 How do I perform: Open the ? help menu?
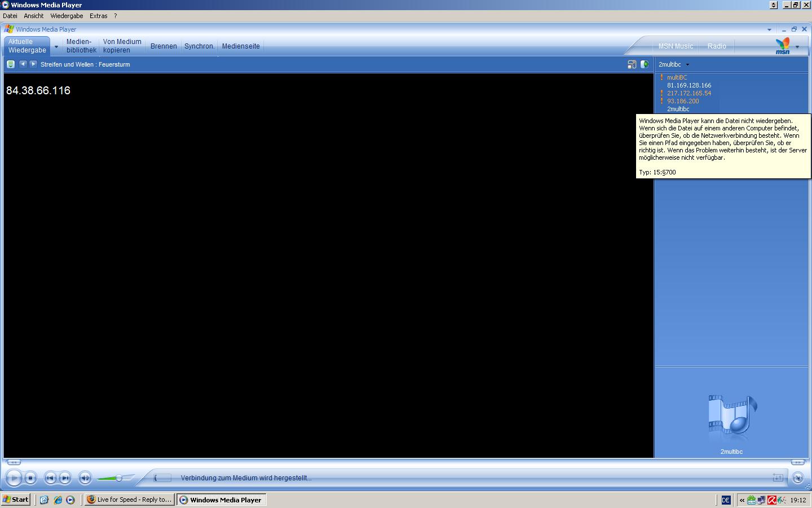point(116,16)
